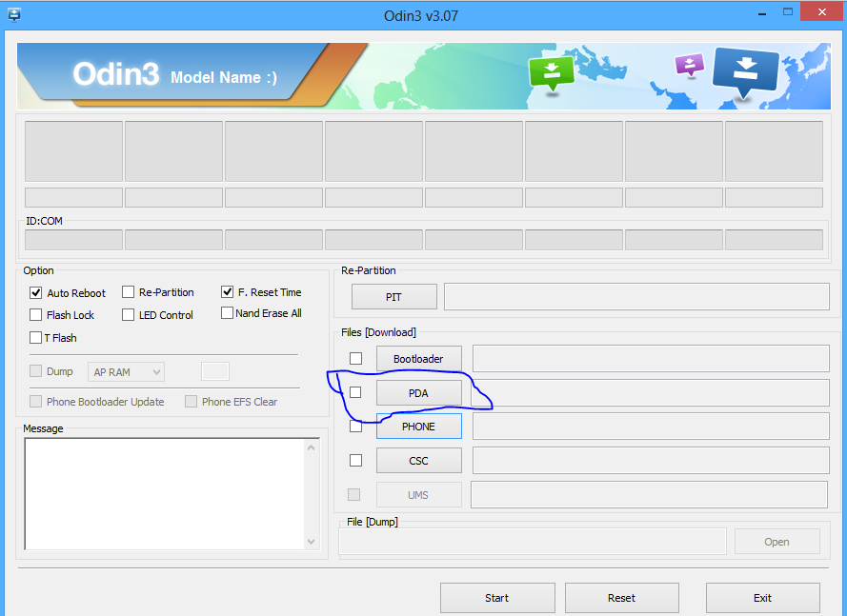847x616 pixels.
Task: Click the green download bubble icon in banner
Action: click(552, 74)
